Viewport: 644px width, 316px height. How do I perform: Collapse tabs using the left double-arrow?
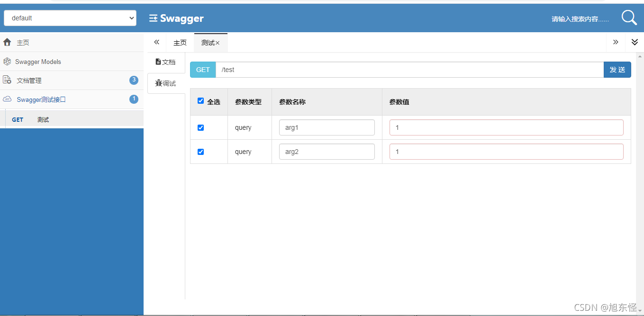click(x=156, y=42)
